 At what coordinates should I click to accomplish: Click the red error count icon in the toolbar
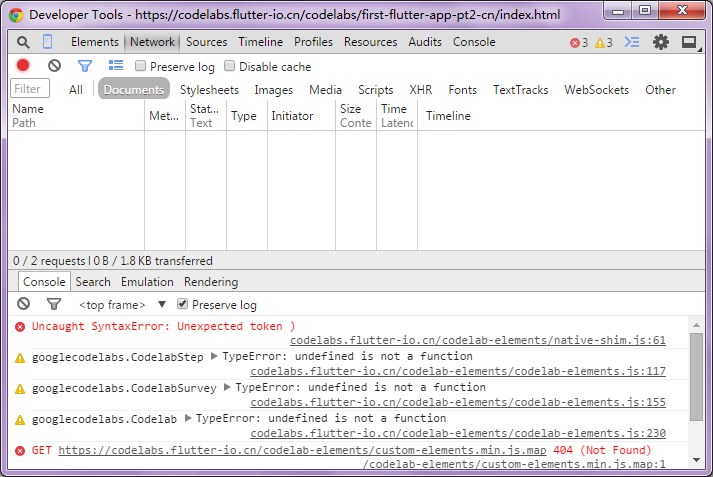point(575,43)
